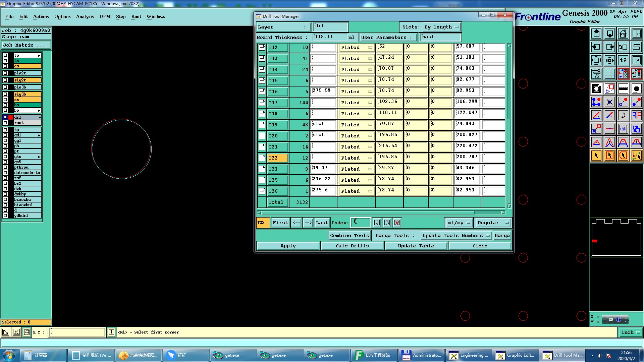The image size is (644, 362).
Task: Toggle visibility box of layer 'to'
Action: click(x=5, y=55)
